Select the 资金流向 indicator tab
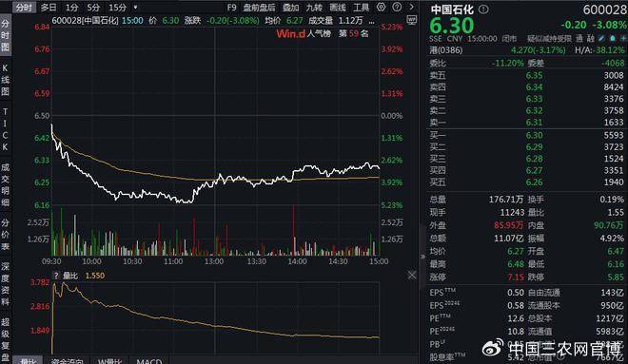Image resolution: width=628 pixels, height=364 pixels. tap(67, 360)
